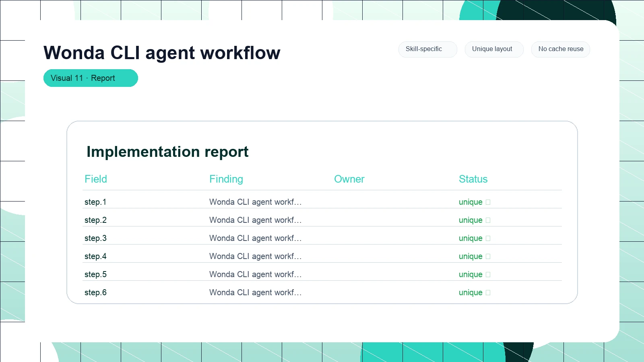Click the unique status in step.3 row
Screen dimensions: 644x362
click(x=471, y=238)
